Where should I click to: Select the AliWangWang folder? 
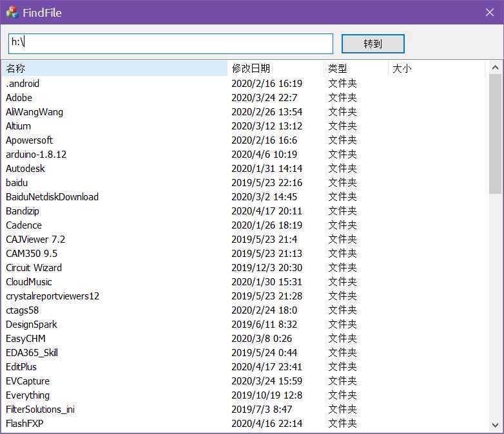coord(34,112)
